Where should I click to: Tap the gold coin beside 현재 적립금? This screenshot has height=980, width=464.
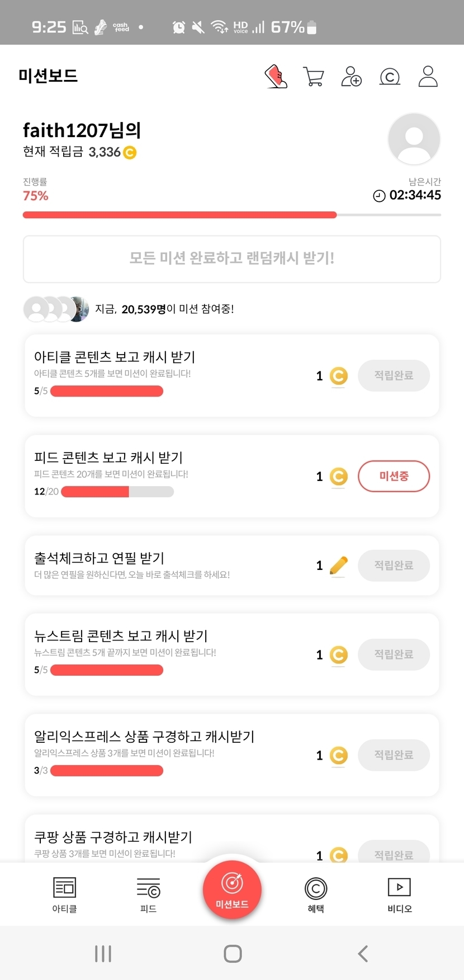[130, 152]
